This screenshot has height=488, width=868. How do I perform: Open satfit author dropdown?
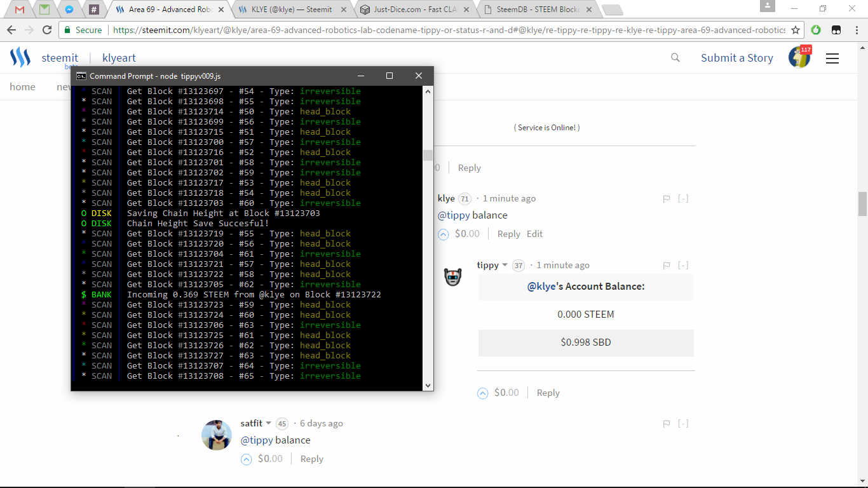click(256, 423)
